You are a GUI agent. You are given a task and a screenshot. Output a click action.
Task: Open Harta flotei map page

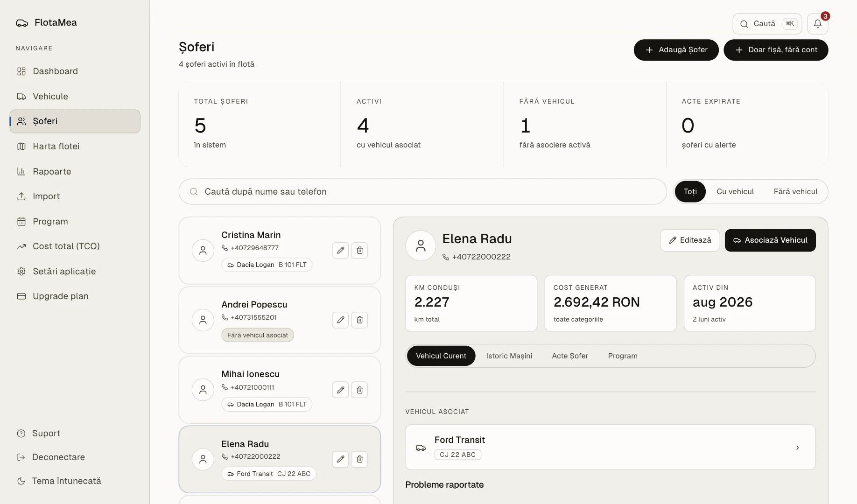click(75, 147)
